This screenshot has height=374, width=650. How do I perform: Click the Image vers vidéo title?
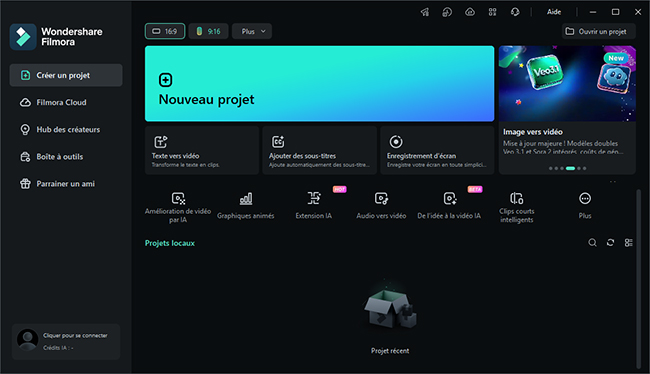coord(533,132)
